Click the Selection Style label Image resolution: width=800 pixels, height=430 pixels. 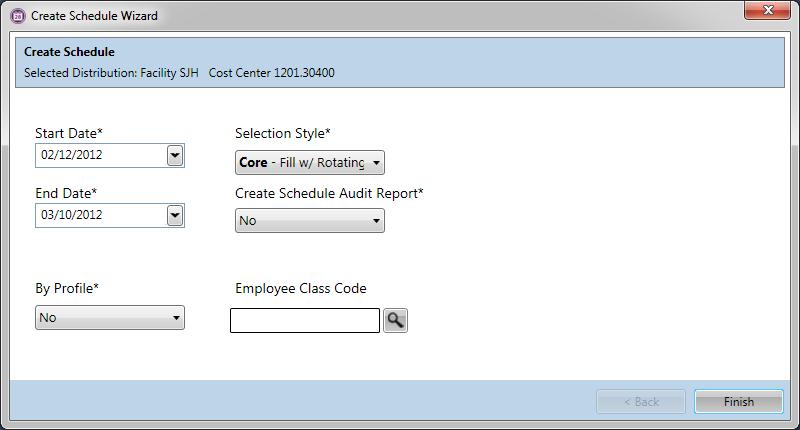click(283, 133)
